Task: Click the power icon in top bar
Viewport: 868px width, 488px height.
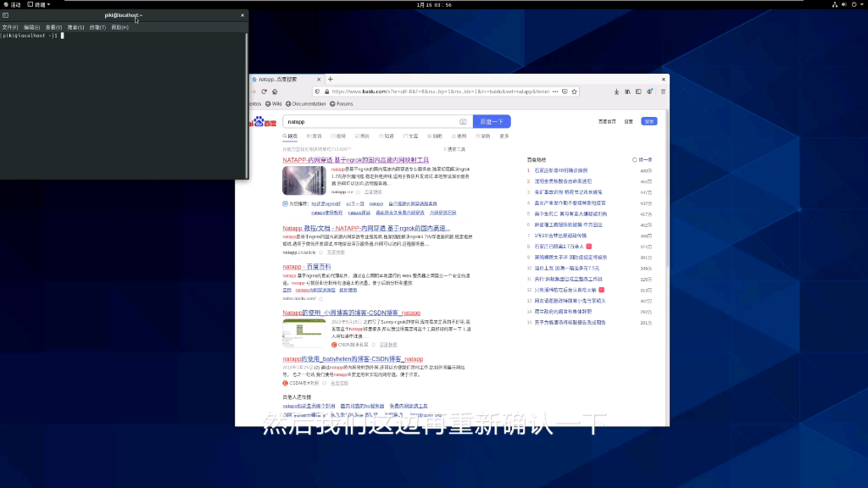Action: [x=854, y=4]
